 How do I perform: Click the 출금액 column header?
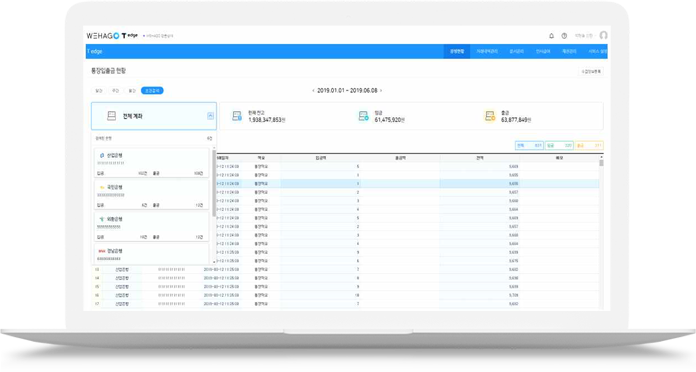click(x=400, y=158)
